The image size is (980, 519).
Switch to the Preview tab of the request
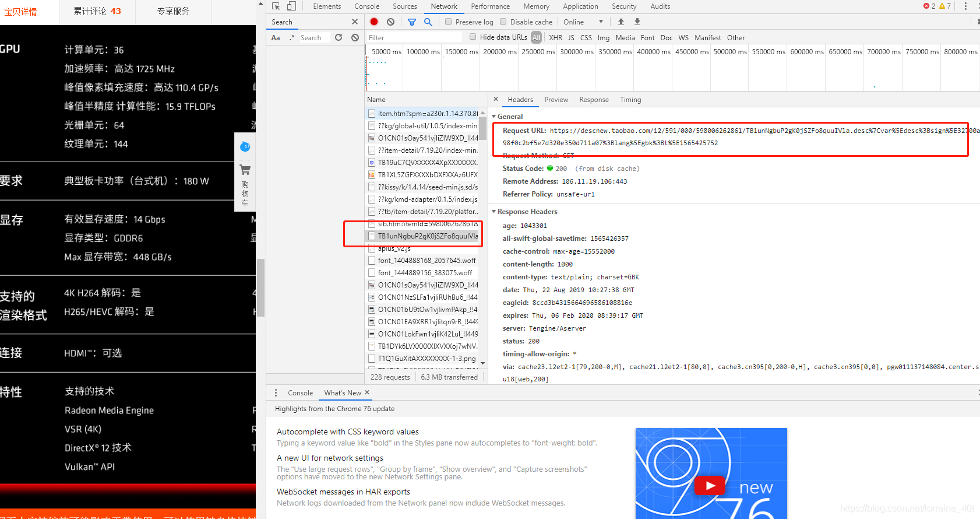[556, 100]
